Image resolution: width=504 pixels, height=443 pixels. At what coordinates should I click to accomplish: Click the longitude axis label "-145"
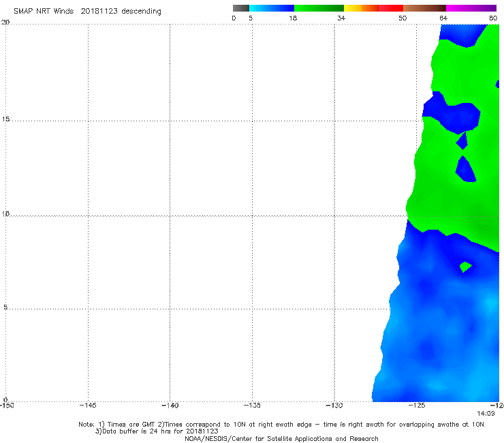point(88,406)
